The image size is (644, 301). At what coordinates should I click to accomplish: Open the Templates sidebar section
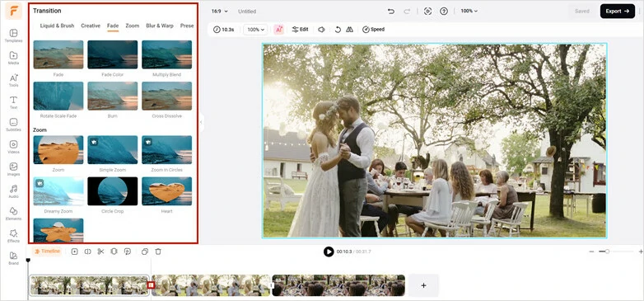pyautogui.click(x=13, y=35)
